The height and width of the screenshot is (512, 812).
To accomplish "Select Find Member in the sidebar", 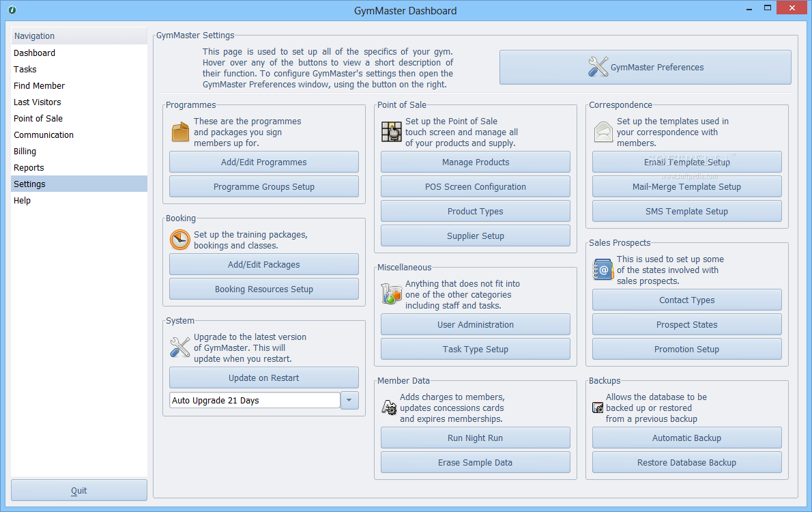I will (78, 85).
